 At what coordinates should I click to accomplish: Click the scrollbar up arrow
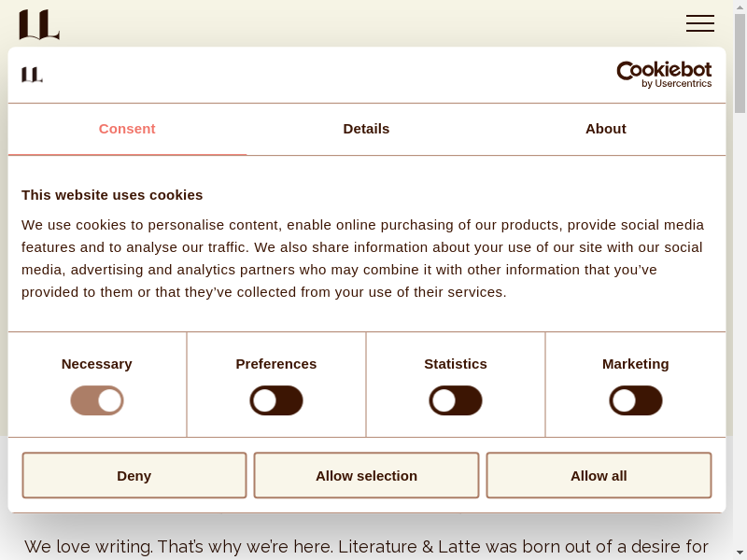(740, 7)
